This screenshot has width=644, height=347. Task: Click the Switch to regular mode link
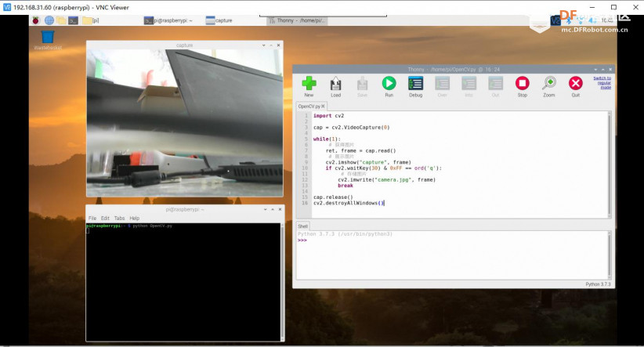pos(602,82)
